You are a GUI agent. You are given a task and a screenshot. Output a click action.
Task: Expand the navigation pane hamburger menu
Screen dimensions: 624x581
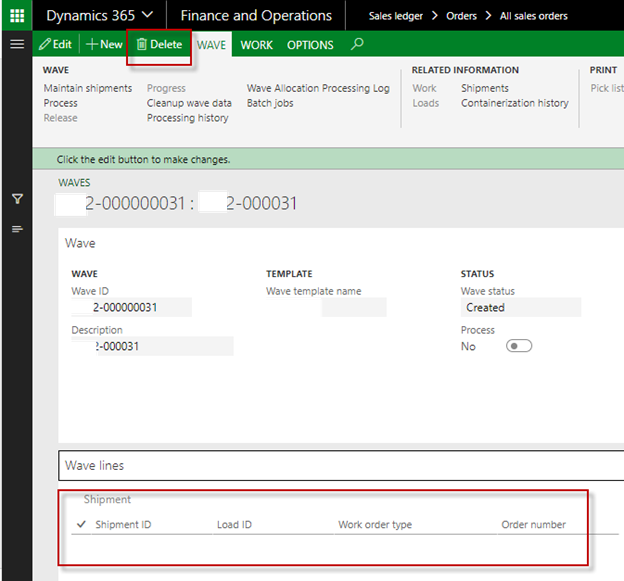point(17,44)
